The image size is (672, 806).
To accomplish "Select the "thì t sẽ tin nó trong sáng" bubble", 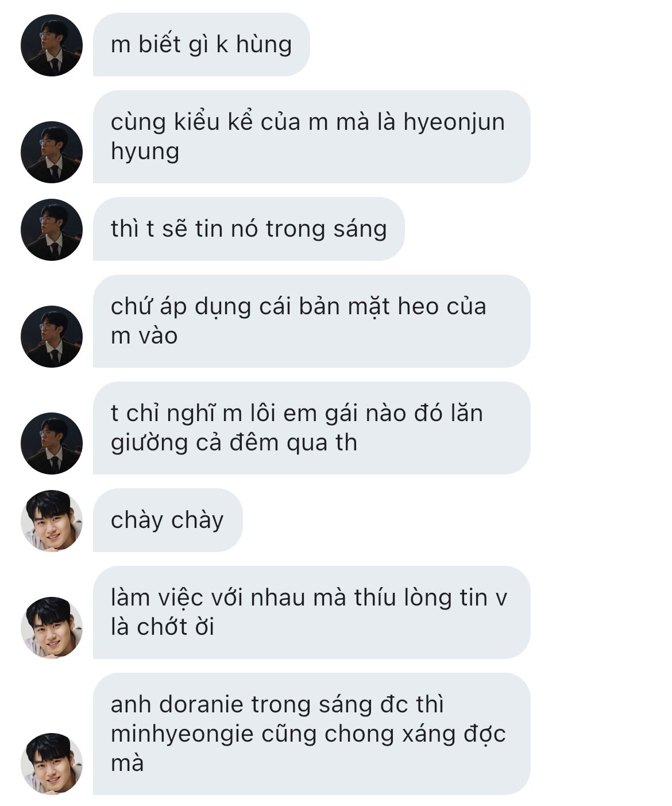I will (x=249, y=229).
